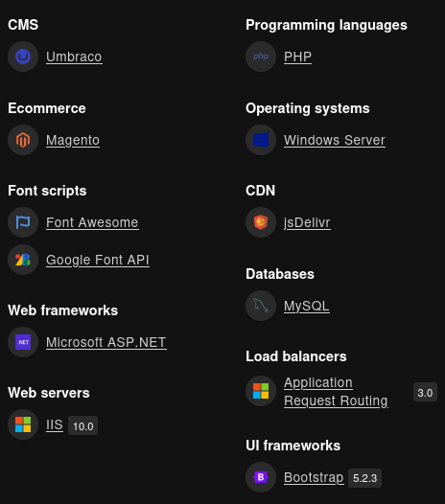Click the IIS 10.0 version badge
445x504 pixels.
pyautogui.click(x=83, y=426)
